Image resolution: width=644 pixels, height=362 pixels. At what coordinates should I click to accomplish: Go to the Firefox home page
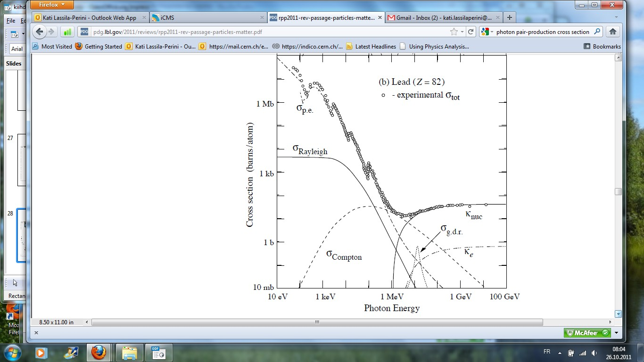click(613, 32)
